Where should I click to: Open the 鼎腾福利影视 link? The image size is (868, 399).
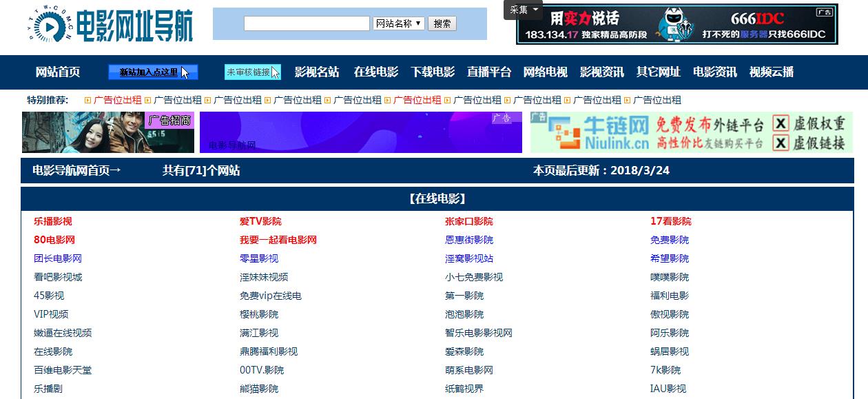tap(269, 351)
